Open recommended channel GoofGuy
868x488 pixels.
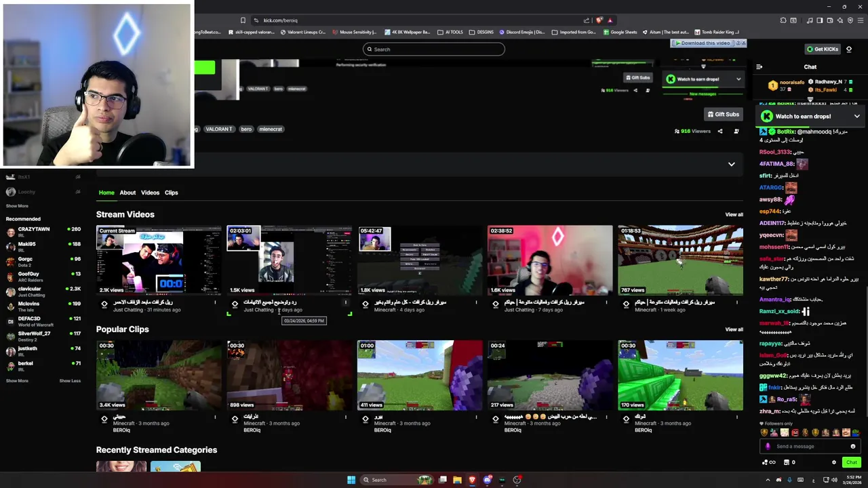[x=43, y=277]
